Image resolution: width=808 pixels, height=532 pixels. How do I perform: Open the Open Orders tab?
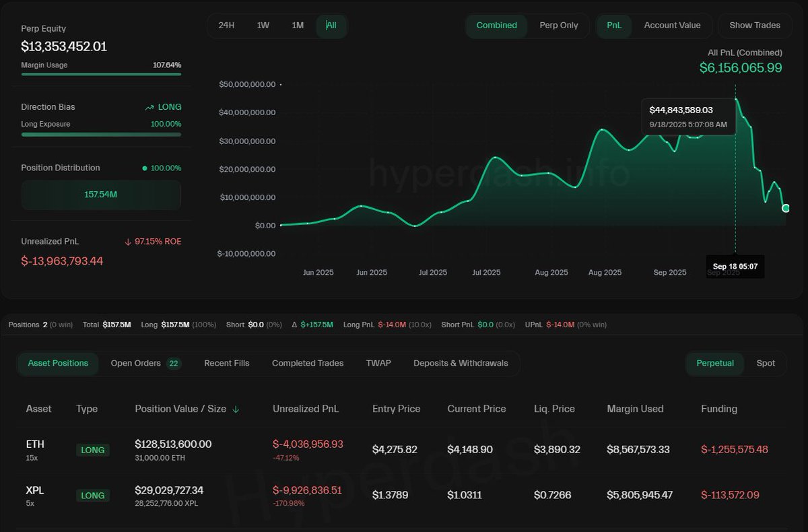point(137,363)
